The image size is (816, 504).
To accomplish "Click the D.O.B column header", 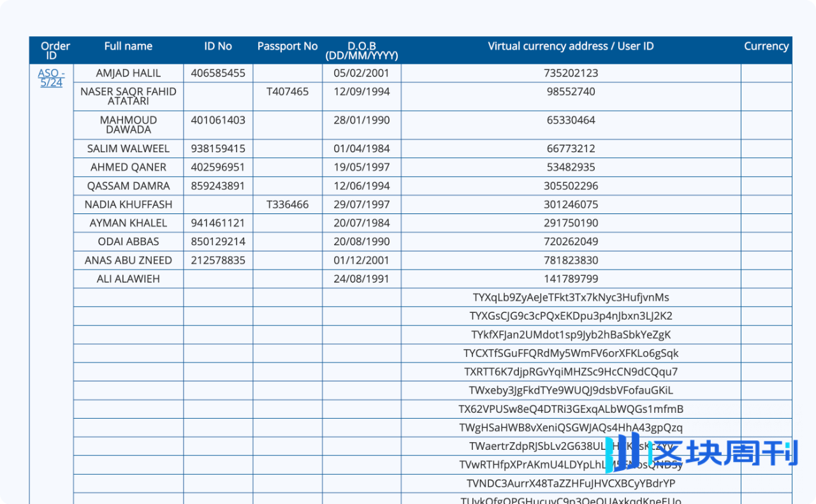I will (361, 50).
